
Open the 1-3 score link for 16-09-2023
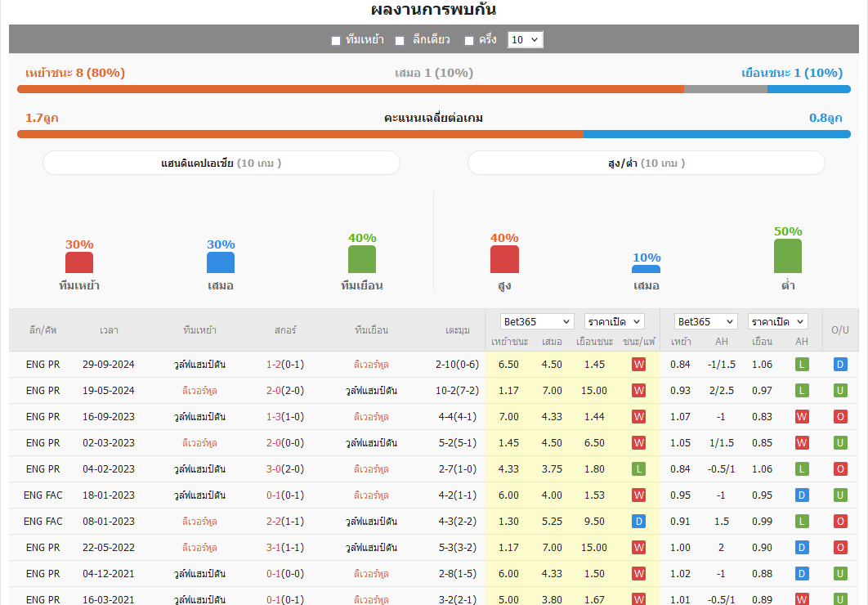(x=274, y=416)
